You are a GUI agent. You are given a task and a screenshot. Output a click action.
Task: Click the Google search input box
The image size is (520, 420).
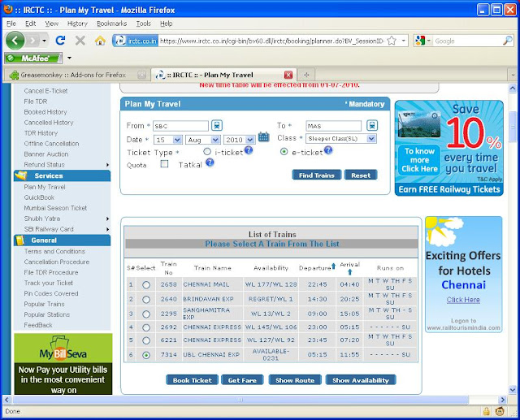point(468,41)
